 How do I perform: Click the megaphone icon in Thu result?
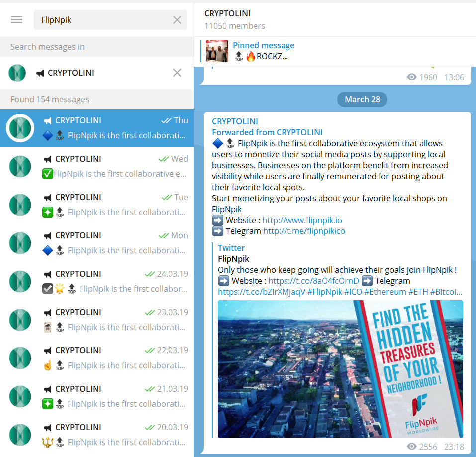(48, 121)
